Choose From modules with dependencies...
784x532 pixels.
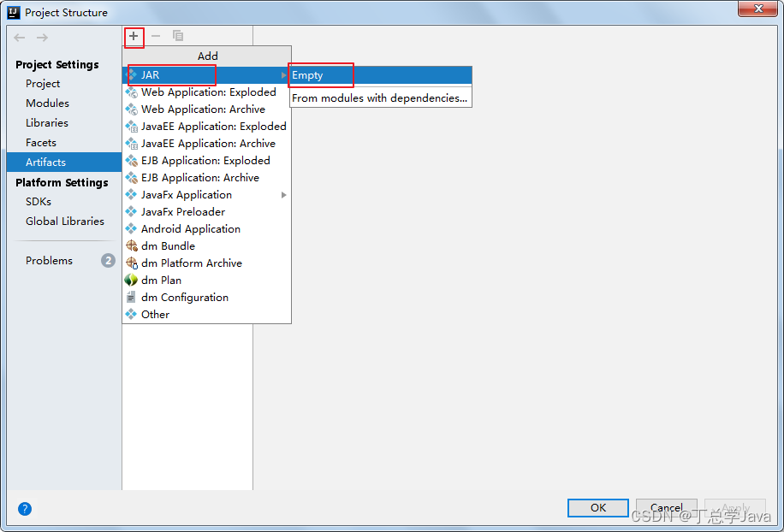[381, 98]
